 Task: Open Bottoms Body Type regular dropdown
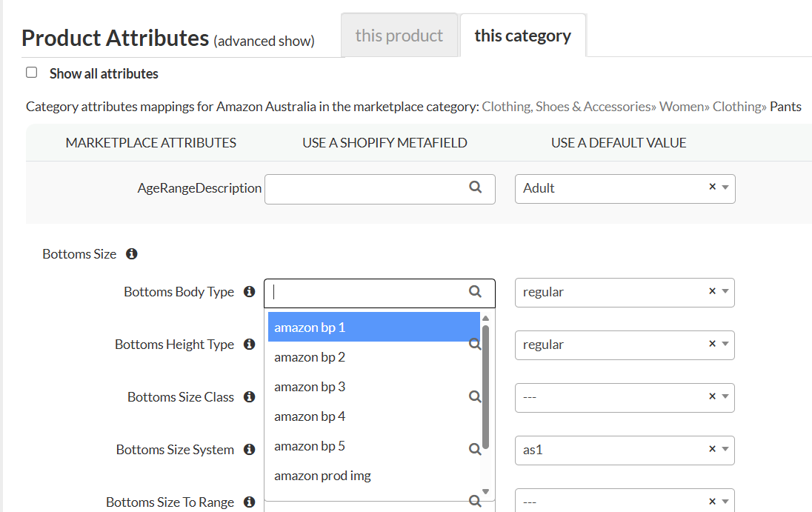coord(725,292)
